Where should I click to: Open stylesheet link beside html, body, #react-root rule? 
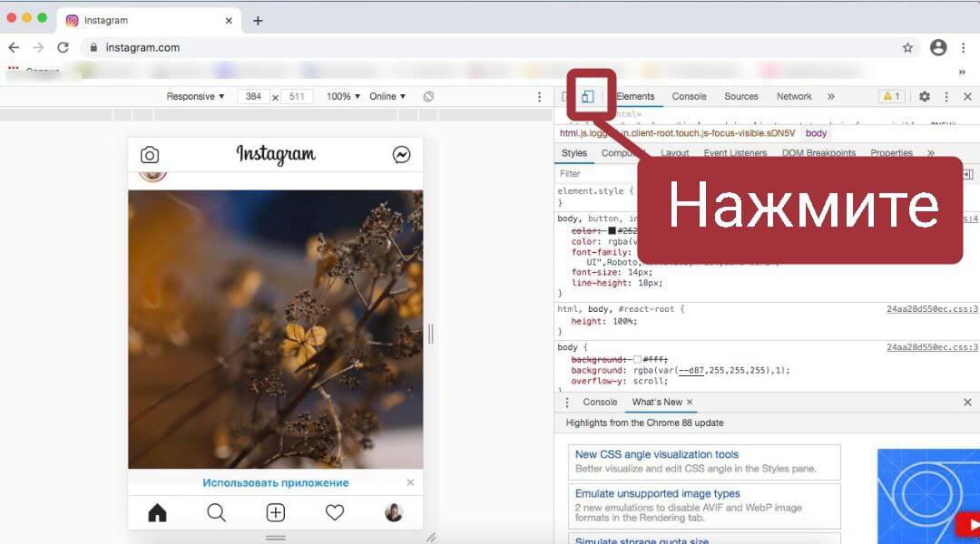pyautogui.click(x=933, y=309)
